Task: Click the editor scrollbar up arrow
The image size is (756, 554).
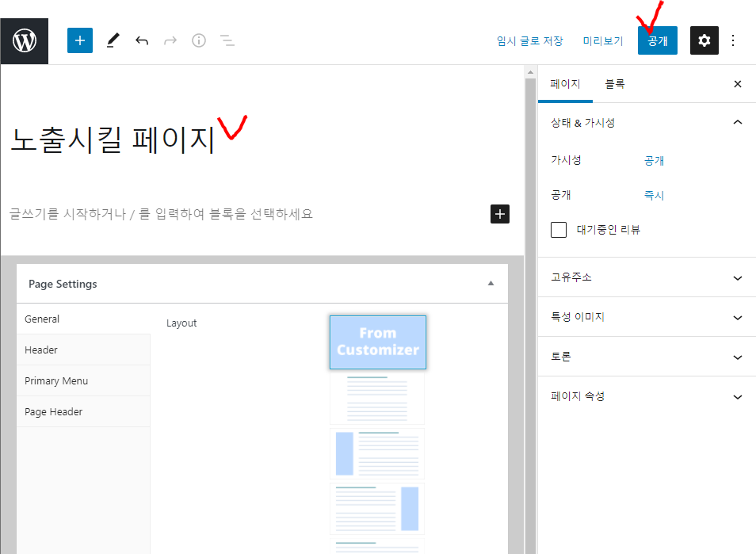Action: (x=530, y=72)
